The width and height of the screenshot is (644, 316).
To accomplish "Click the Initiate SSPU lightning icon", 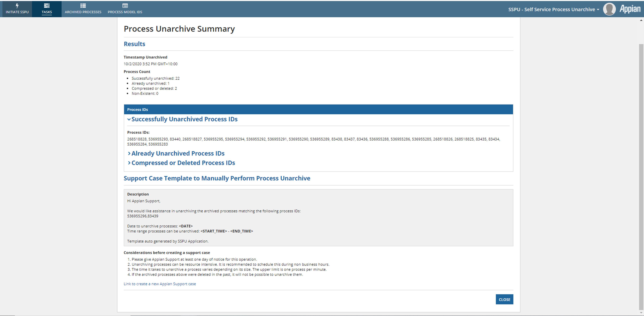I will click(x=17, y=6).
